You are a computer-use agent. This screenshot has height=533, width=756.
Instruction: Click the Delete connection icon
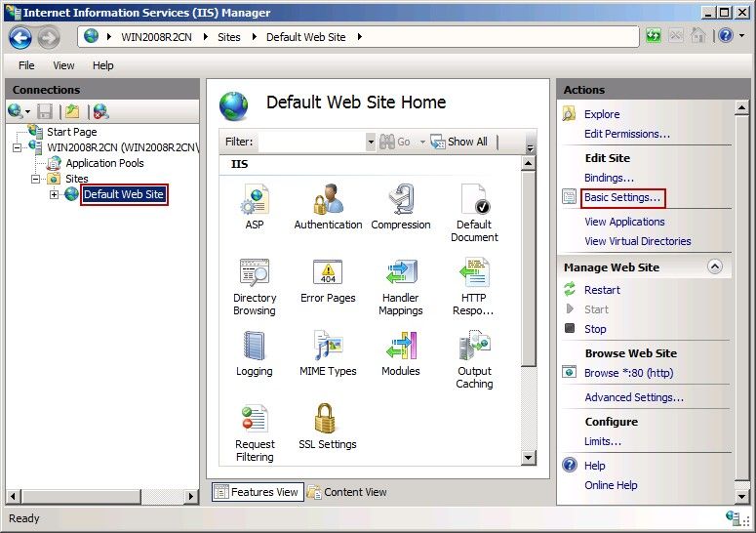100,111
